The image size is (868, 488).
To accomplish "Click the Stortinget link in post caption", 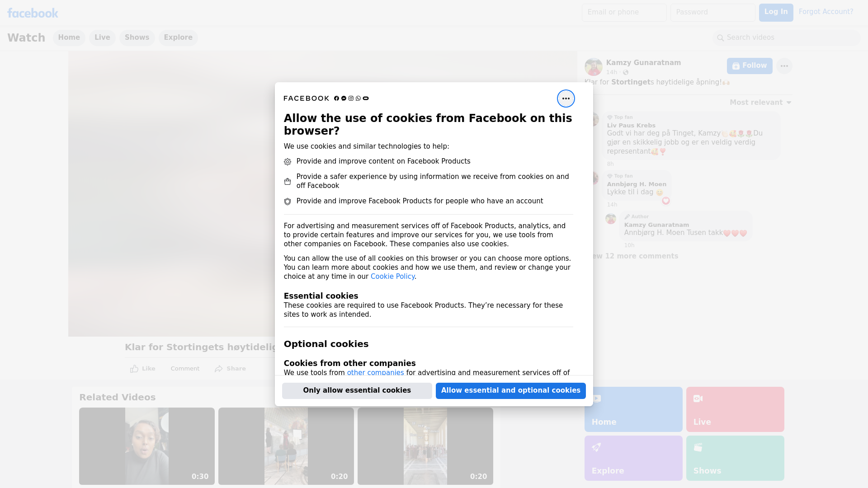I will click(x=631, y=82).
